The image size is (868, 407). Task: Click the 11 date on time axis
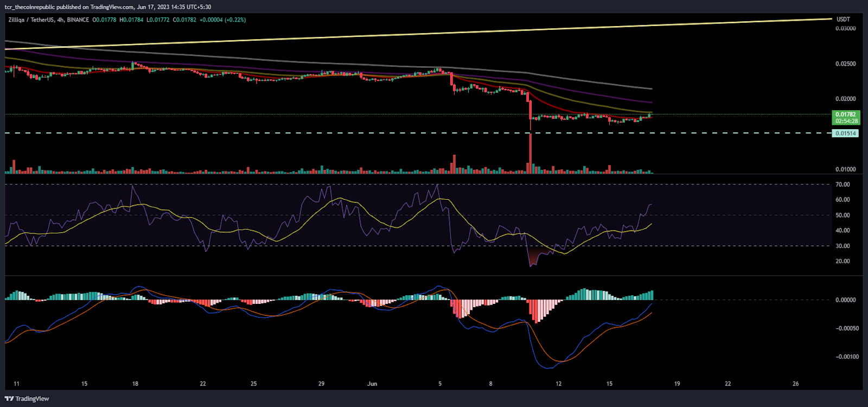click(x=16, y=384)
